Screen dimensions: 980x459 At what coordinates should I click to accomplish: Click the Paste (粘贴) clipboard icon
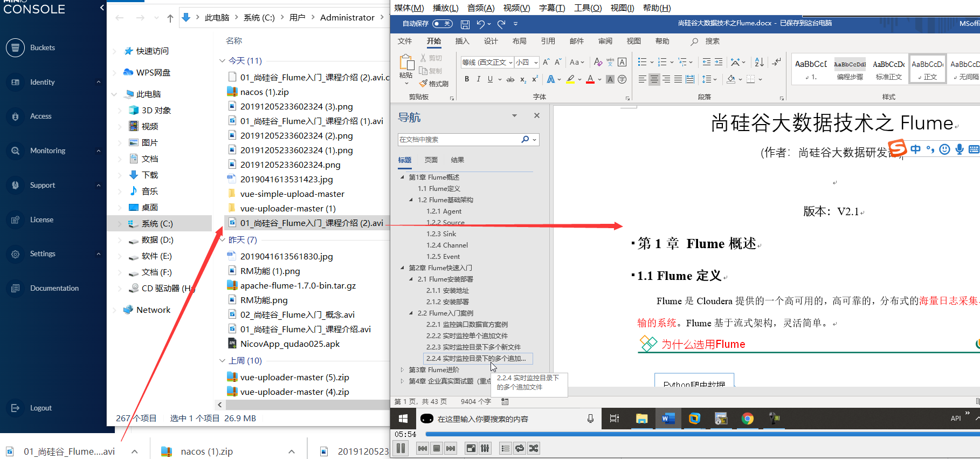(x=406, y=63)
